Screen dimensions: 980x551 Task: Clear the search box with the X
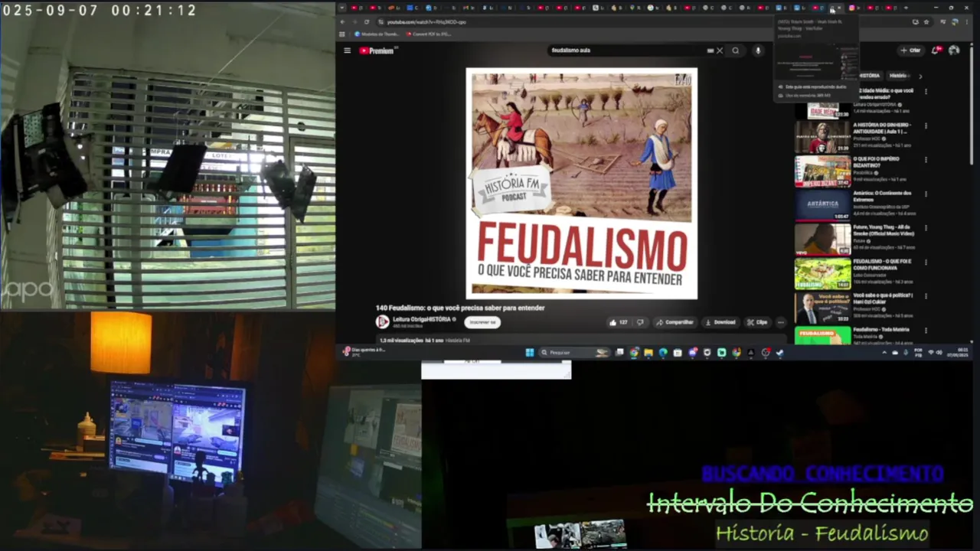[720, 51]
